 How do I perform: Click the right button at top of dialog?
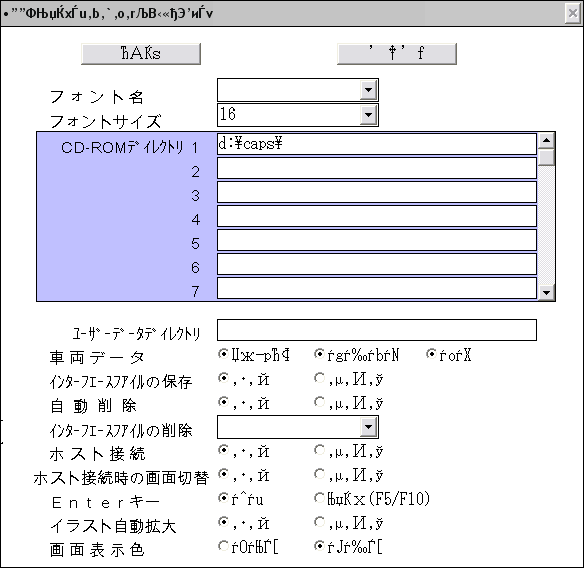click(397, 54)
